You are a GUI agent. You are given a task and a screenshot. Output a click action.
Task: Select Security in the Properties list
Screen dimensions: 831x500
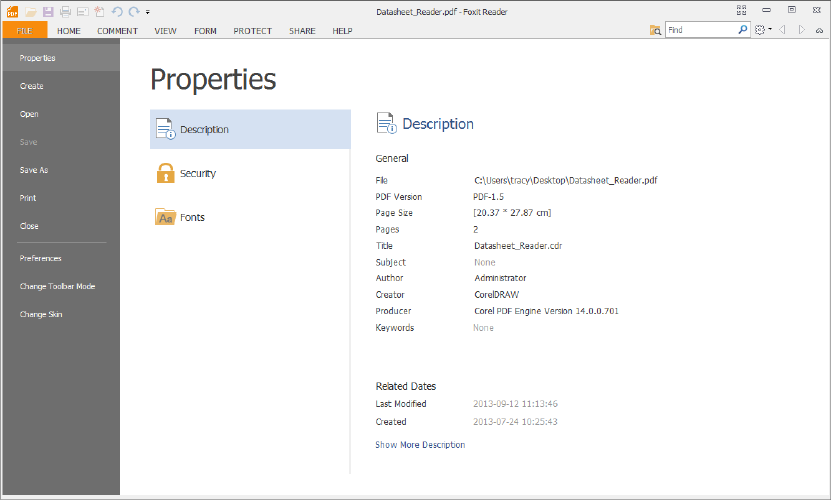tap(197, 173)
